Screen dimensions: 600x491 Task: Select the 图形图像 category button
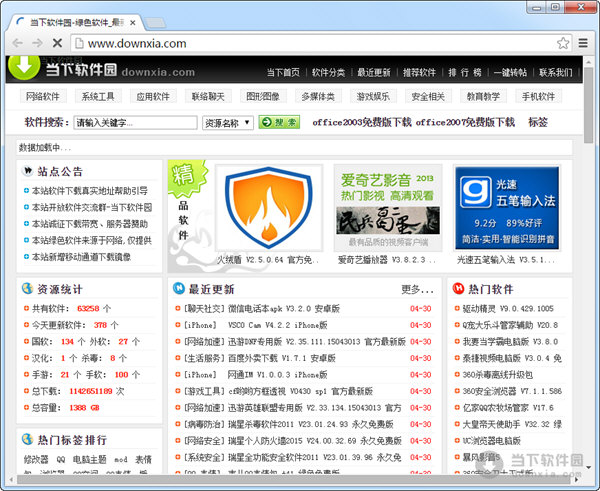point(263,96)
